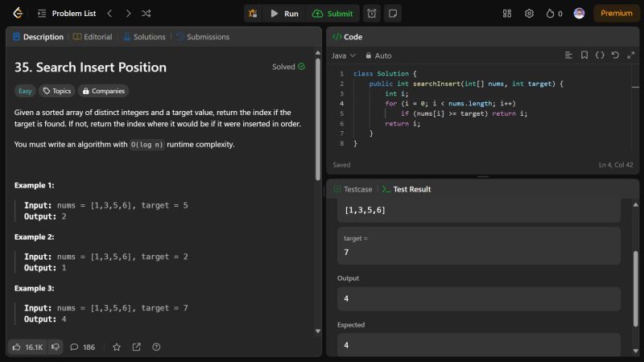Click the Expected value 4 box

479,345
